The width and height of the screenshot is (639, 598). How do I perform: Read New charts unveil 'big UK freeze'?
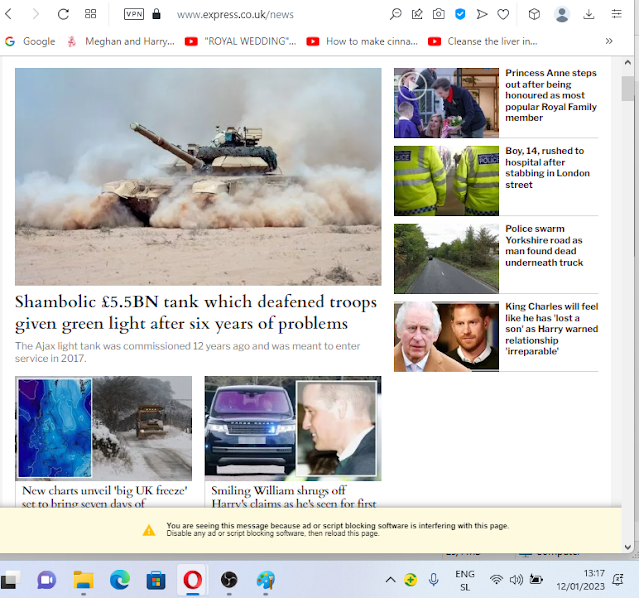coord(104,496)
